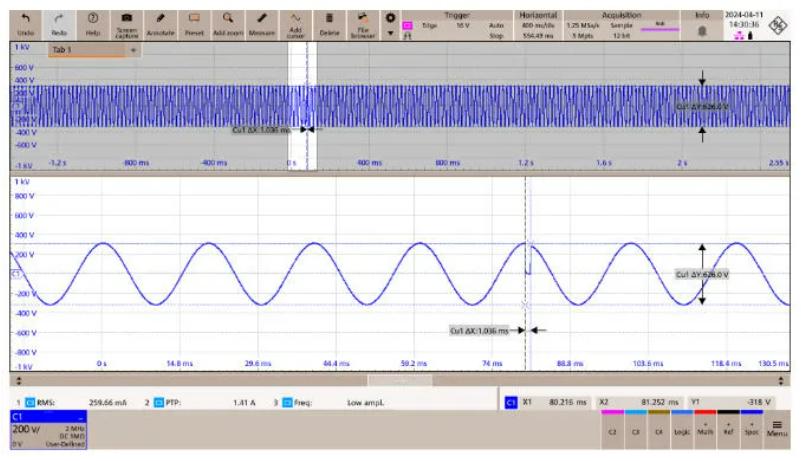The image size is (801, 461).
Task: Click the magenta network status icon
Action: pyautogui.click(x=739, y=36)
